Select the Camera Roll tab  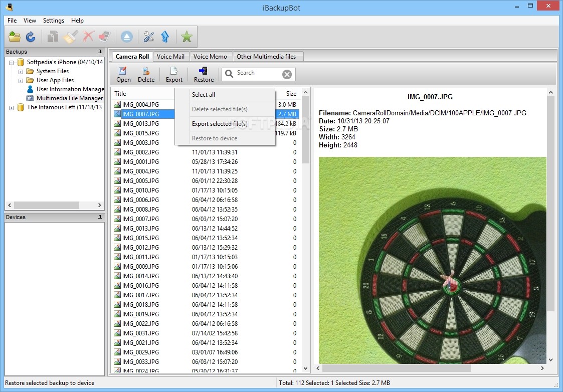tap(132, 56)
